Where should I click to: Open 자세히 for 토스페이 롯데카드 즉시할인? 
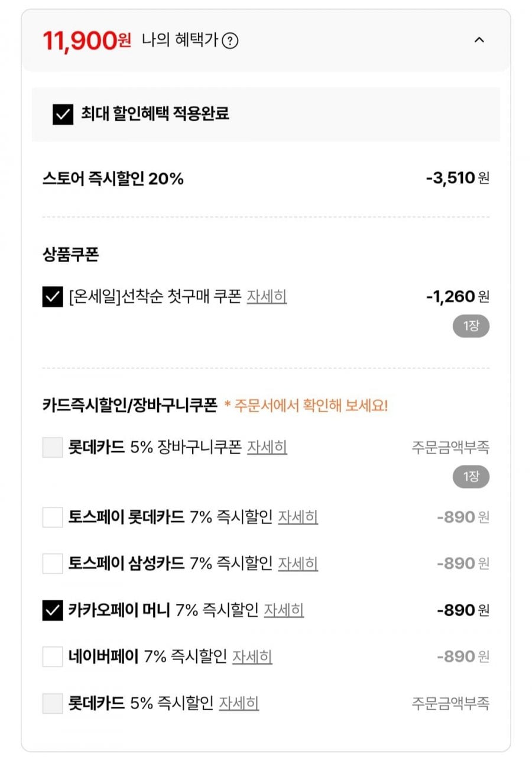coord(298,517)
